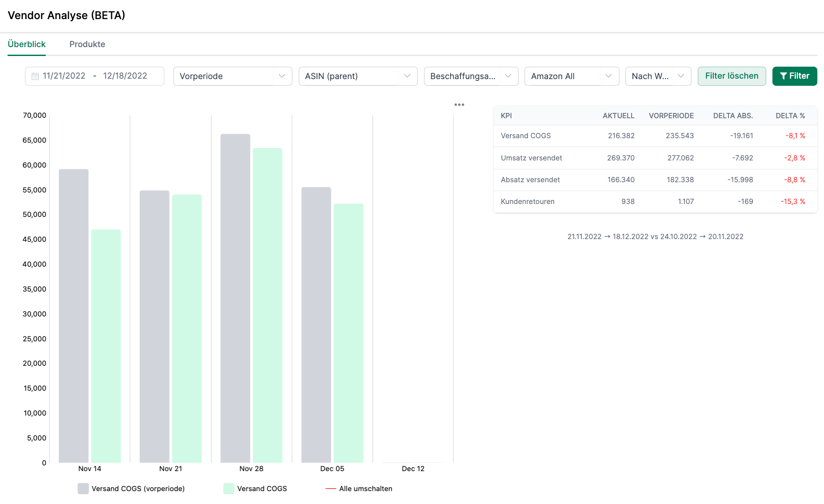This screenshot has height=504, width=824.
Task: Click the green Dec 05 Versand COGS bar
Action: coord(348,333)
